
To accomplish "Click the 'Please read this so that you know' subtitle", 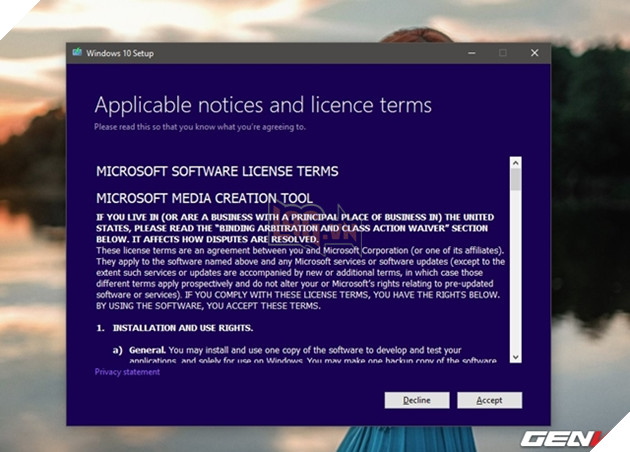I will click(200, 127).
